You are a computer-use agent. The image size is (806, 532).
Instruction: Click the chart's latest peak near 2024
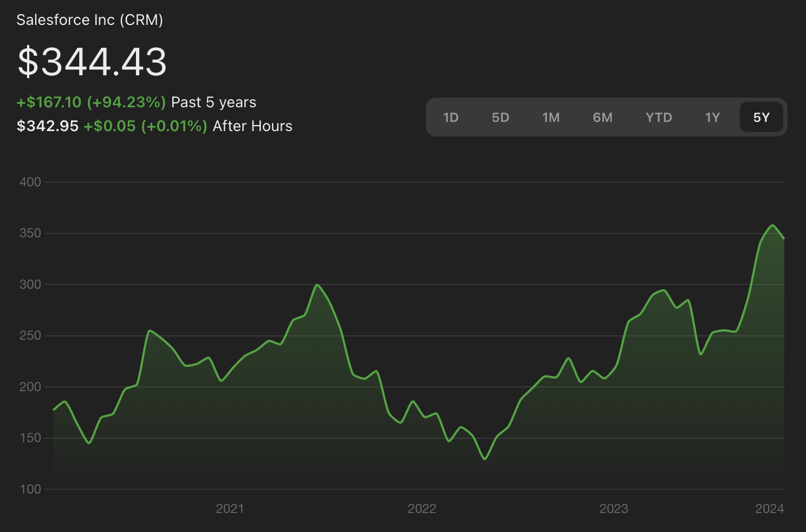(x=773, y=225)
